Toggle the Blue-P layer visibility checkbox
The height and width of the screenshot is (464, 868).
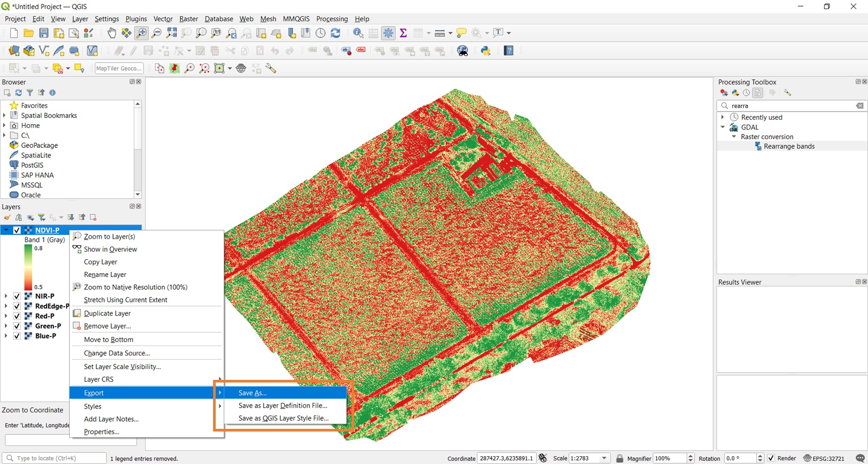click(x=17, y=336)
